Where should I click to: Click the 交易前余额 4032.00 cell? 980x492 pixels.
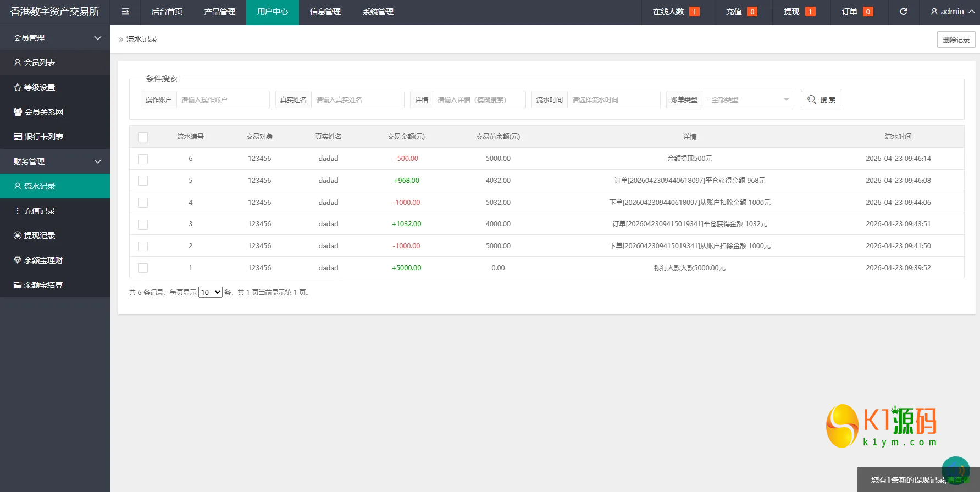click(x=498, y=181)
